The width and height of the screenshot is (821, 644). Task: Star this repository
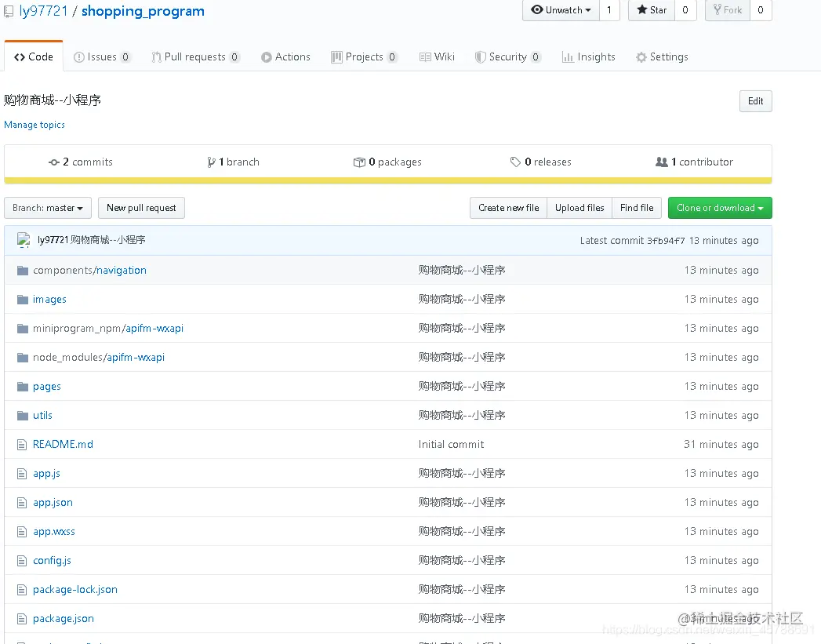click(652, 10)
